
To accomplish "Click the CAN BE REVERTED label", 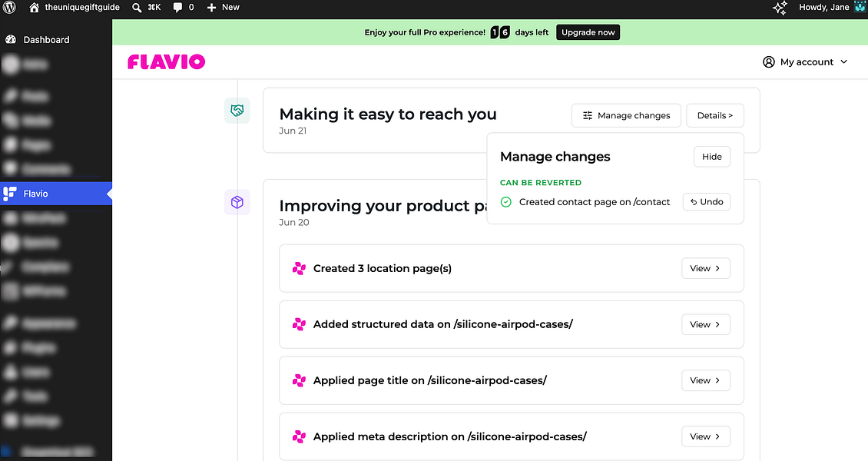I will pos(540,183).
